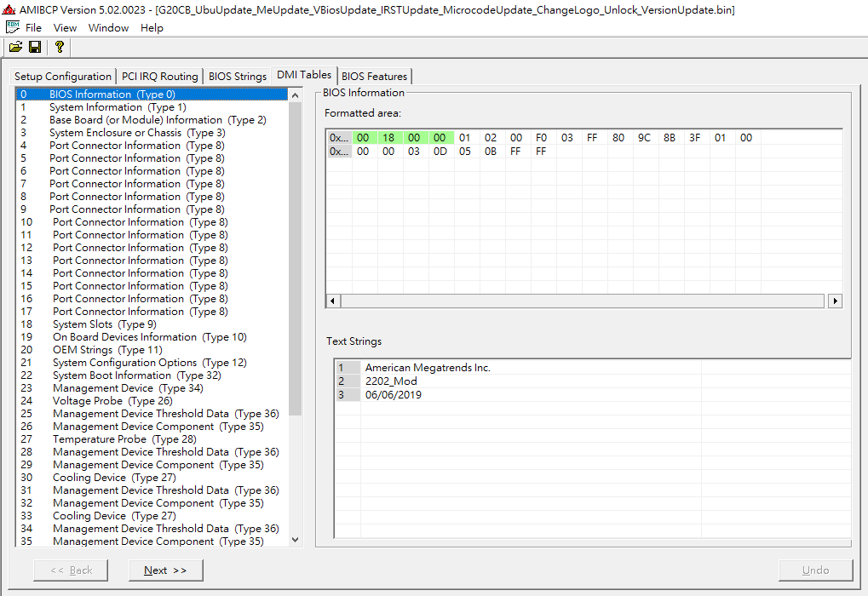Select Cooling Device row number 30

[x=152, y=477]
